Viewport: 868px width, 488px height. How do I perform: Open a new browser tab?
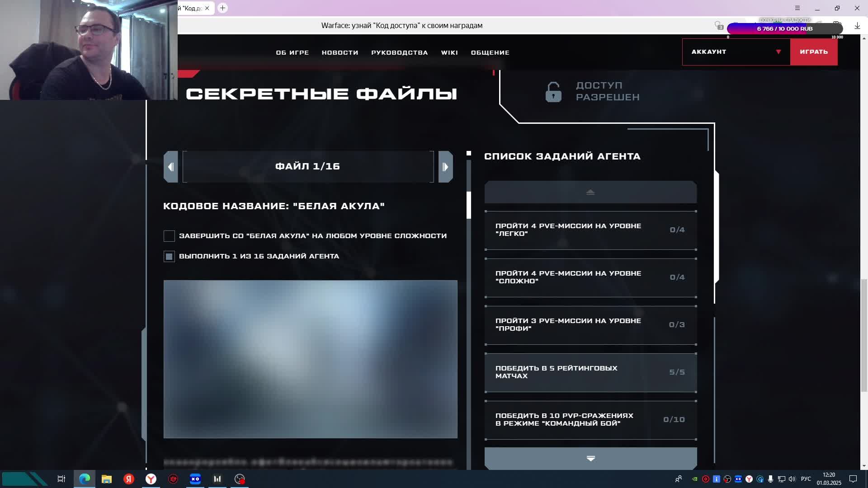click(222, 8)
